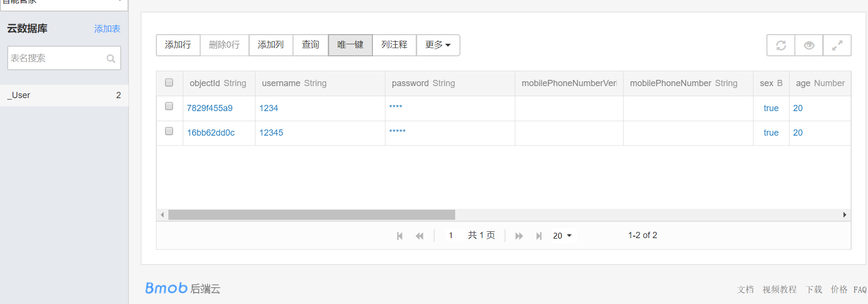The width and height of the screenshot is (868, 304).
Task: Click the age Number column header
Action: [820, 83]
